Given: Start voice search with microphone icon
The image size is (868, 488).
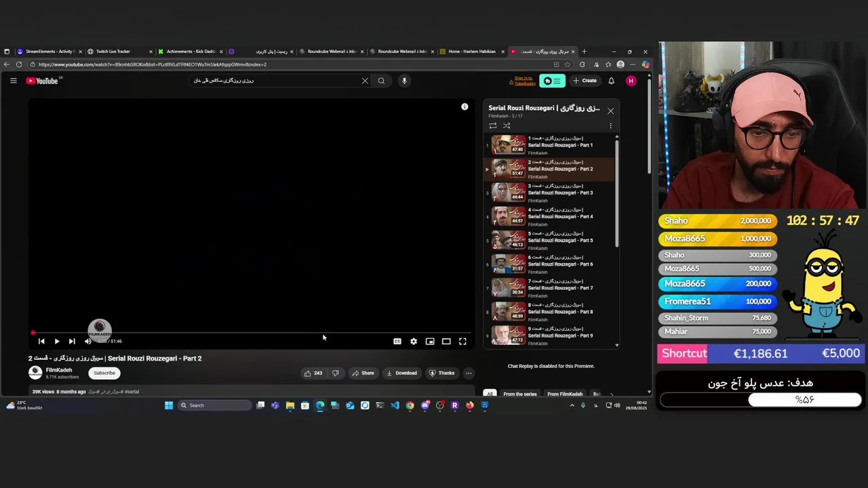Looking at the screenshot, I should point(404,81).
